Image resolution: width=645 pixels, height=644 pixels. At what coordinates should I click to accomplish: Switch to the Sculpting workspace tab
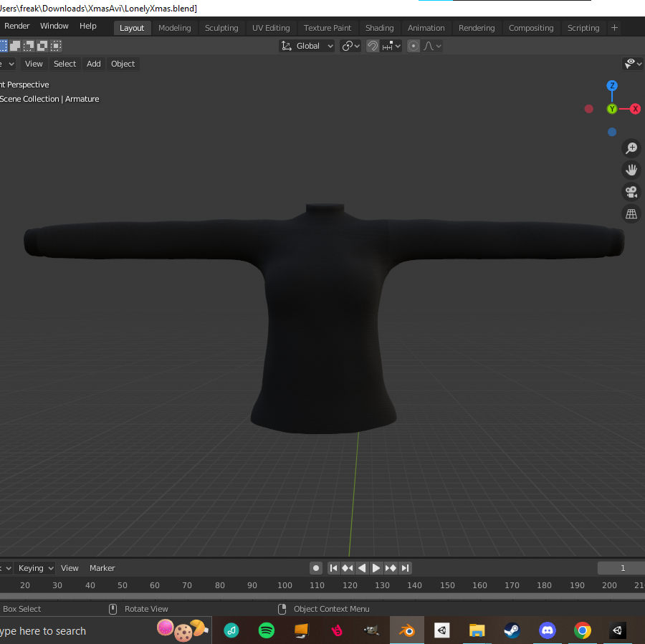click(x=221, y=28)
